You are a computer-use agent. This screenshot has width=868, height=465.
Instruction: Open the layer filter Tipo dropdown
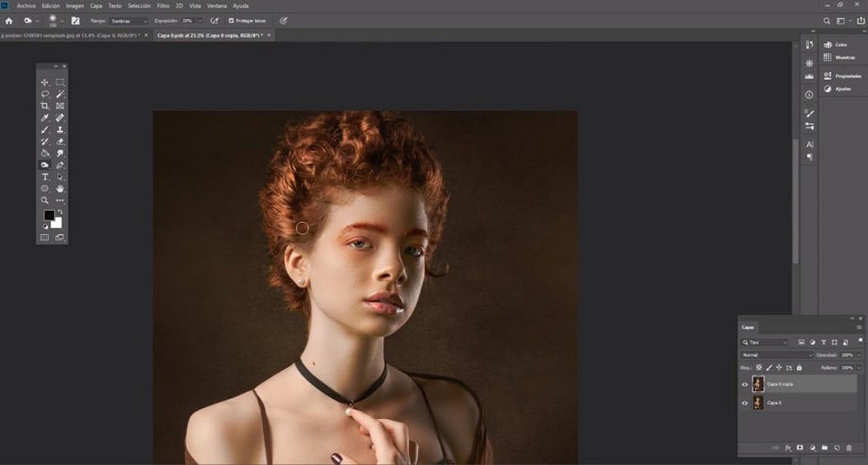(765, 343)
